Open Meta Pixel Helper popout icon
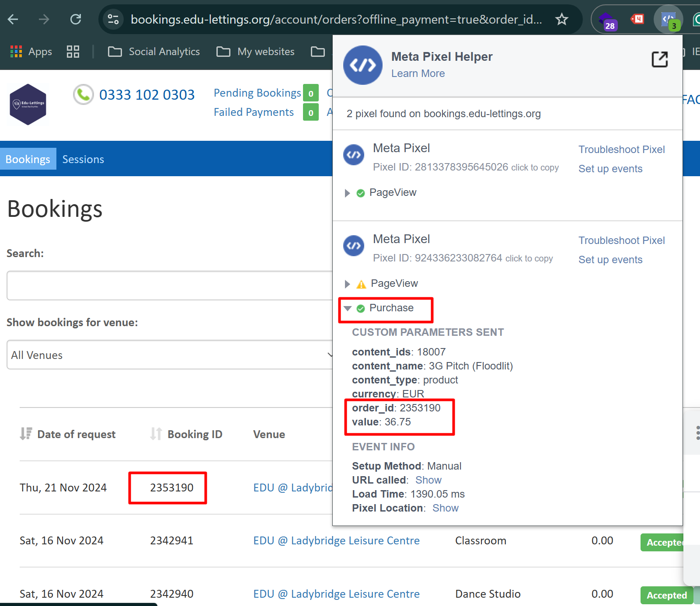Viewport: 700px width, 606px height. point(659,59)
